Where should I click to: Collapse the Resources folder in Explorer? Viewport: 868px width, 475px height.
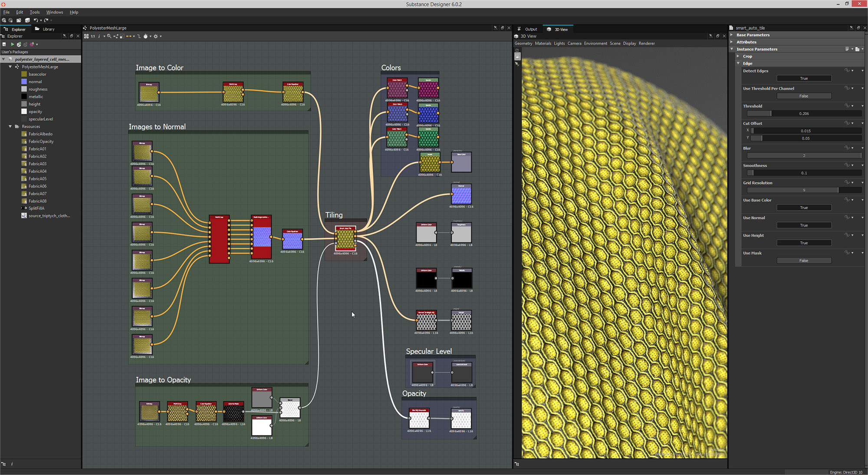[x=10, y=126]
